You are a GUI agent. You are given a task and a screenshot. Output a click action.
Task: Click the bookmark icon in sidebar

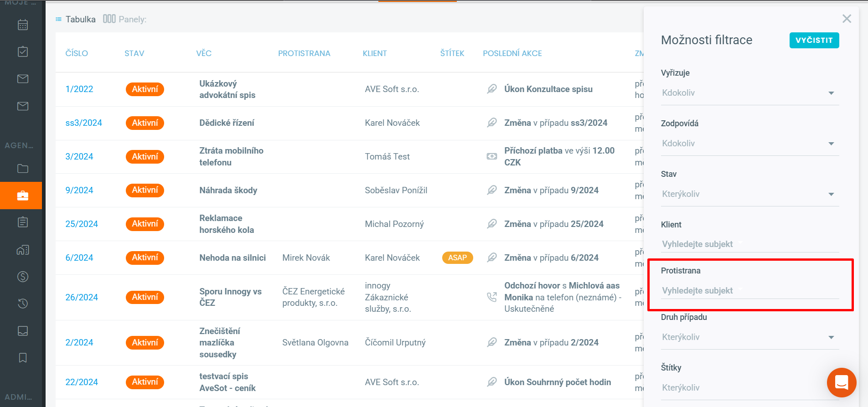(x=23, y=358)
